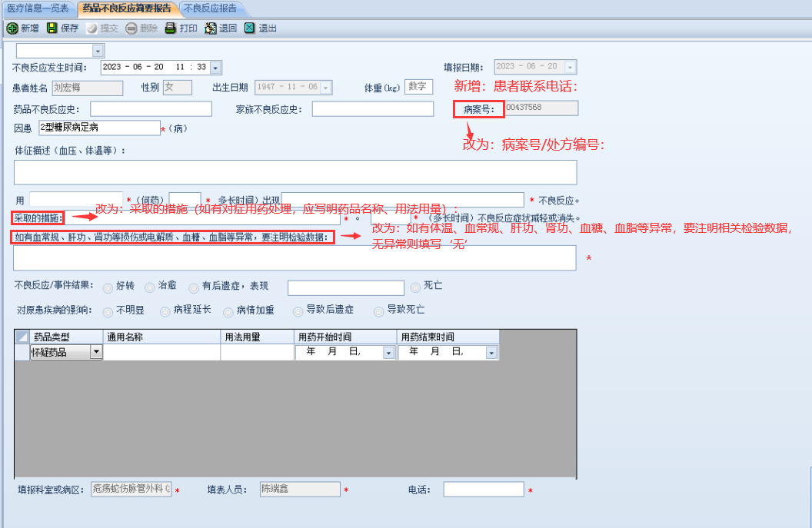Click the 退出 (exit) toolbar icon
Viewport: 812px width, 528px height.
click(x=250, y=28)
